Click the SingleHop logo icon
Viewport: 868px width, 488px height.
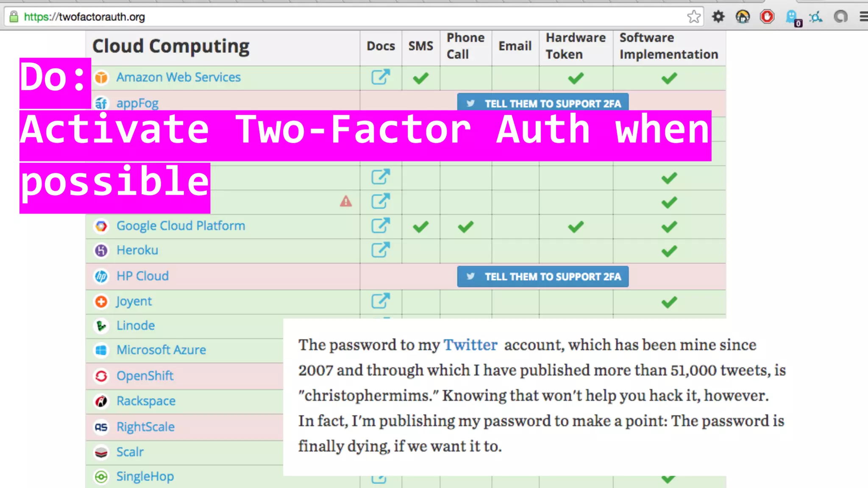[101, 477]
